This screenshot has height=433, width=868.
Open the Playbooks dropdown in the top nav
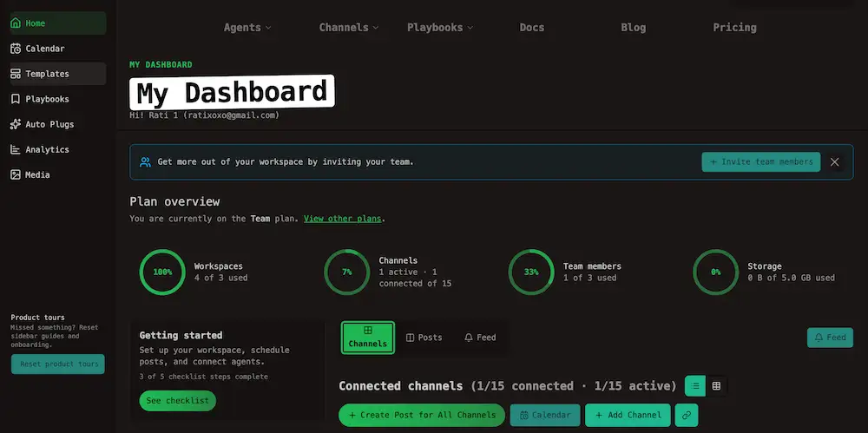coord(440,27)
